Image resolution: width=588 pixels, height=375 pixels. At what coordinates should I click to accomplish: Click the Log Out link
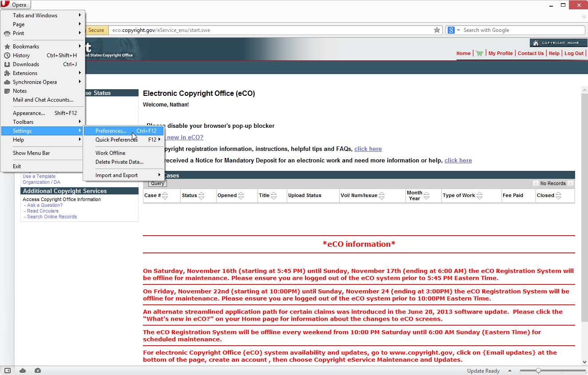574,53
